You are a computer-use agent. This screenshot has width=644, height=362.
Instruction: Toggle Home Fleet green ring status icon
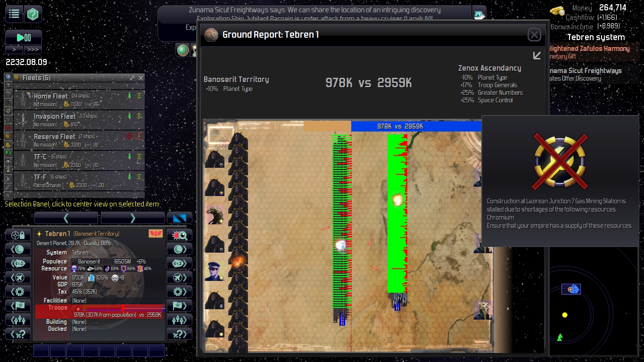click(x=139, y=96)
